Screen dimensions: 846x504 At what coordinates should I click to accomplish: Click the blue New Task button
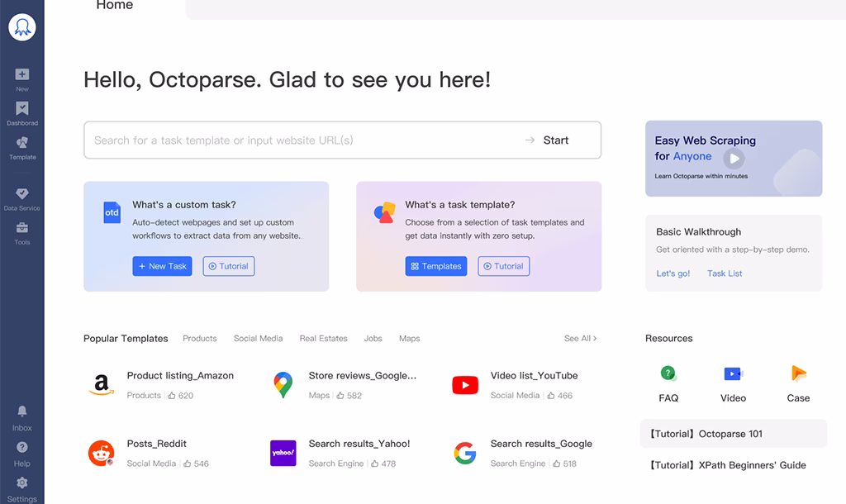coord(162,266)
